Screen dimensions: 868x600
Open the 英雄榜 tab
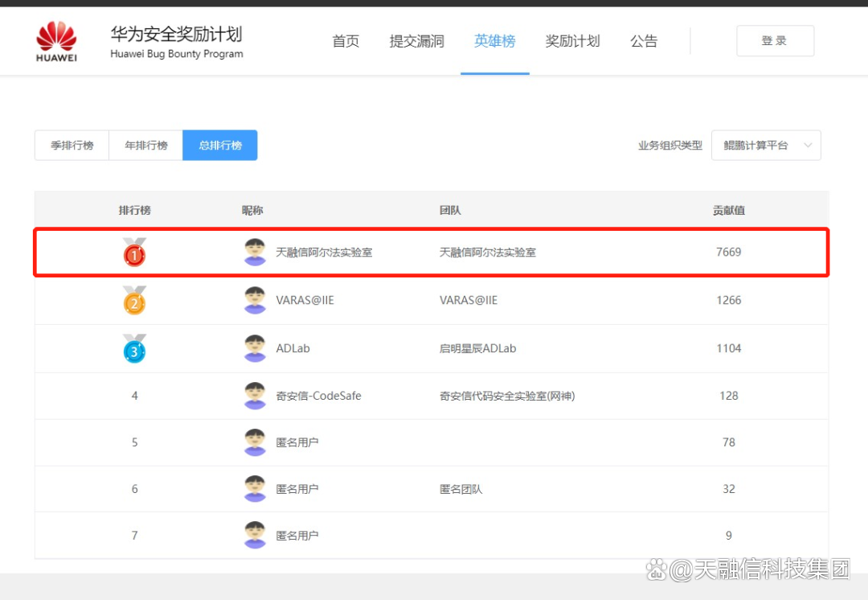[494, 41]
